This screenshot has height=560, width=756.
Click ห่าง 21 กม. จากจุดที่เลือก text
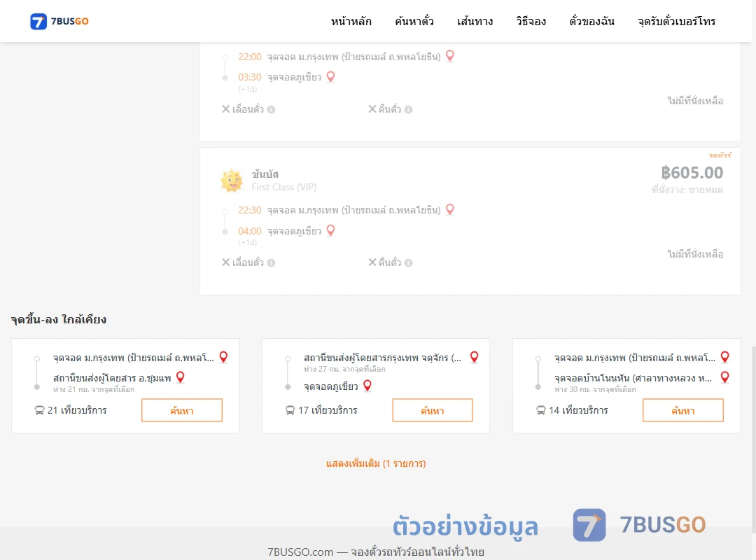point(94,389)
